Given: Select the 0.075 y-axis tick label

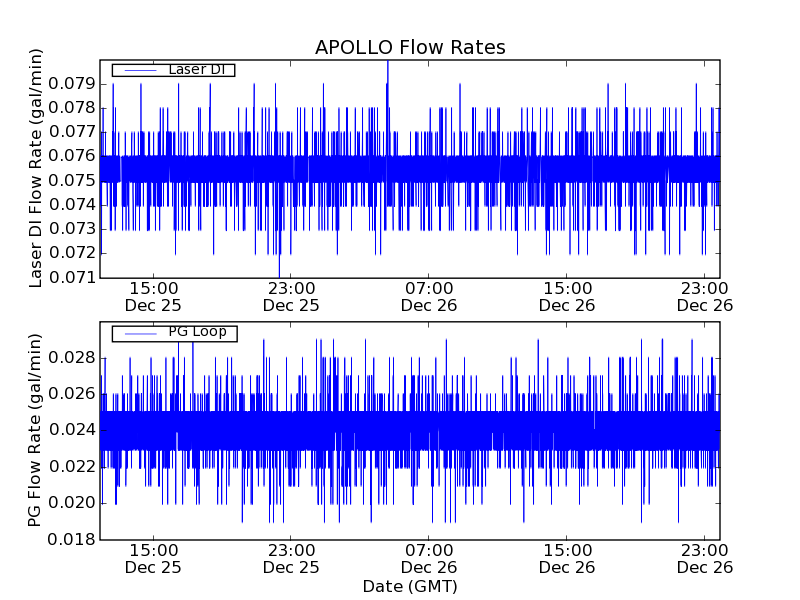Looking at the screenshot, I should 72,180.
